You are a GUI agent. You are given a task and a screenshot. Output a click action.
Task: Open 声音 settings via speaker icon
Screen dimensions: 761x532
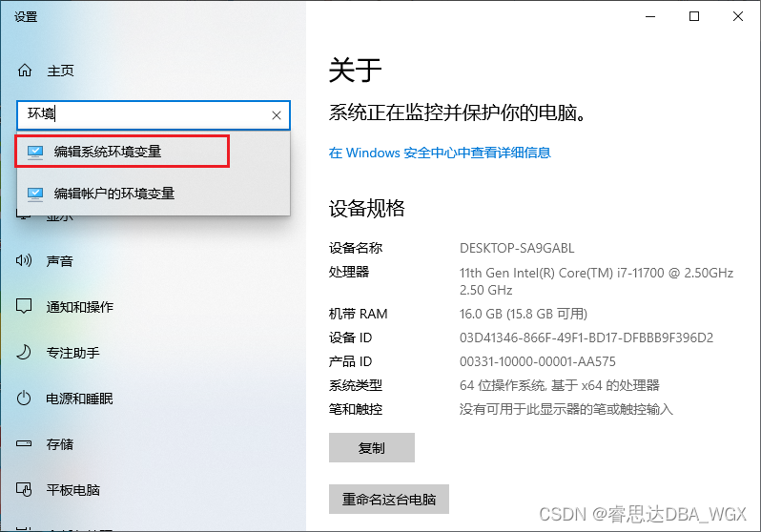tap(24, 260)
